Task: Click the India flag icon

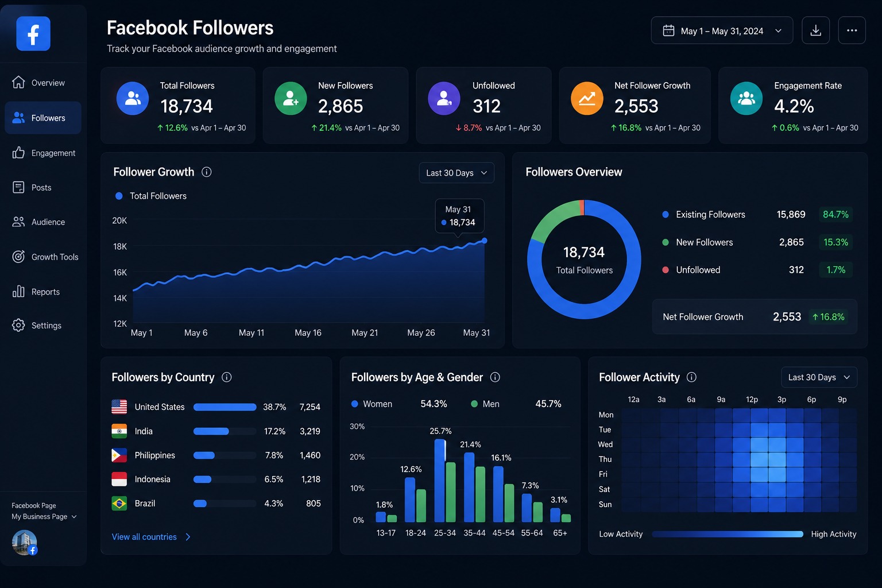Action: (119, 431)
